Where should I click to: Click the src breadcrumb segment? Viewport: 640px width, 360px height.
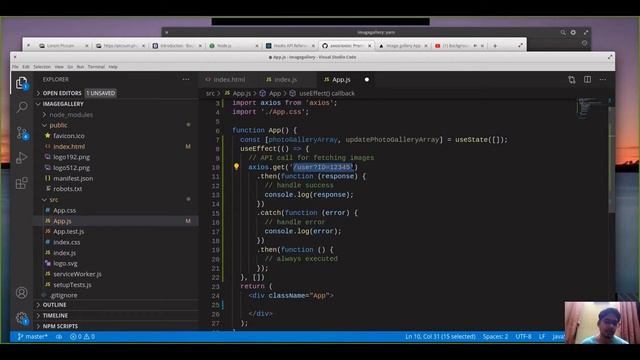(210, 93)
